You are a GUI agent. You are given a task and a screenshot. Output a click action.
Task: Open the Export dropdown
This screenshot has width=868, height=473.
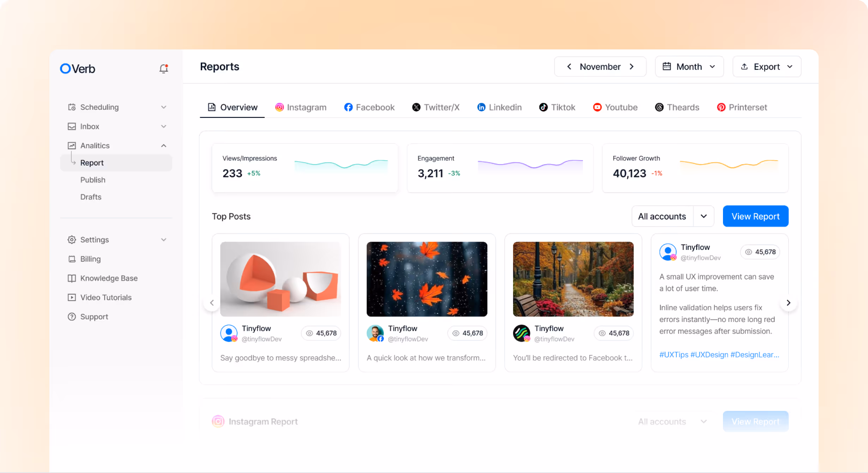(766, 67)
